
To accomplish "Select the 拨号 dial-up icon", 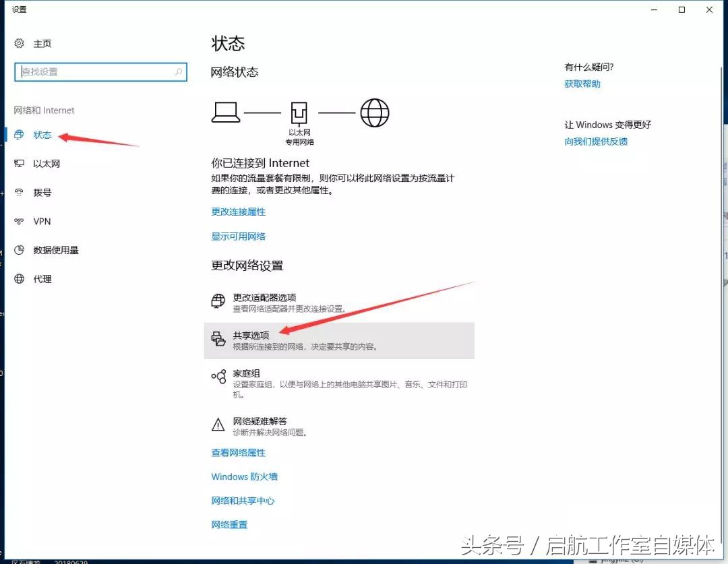I will [x=18, y=192].
